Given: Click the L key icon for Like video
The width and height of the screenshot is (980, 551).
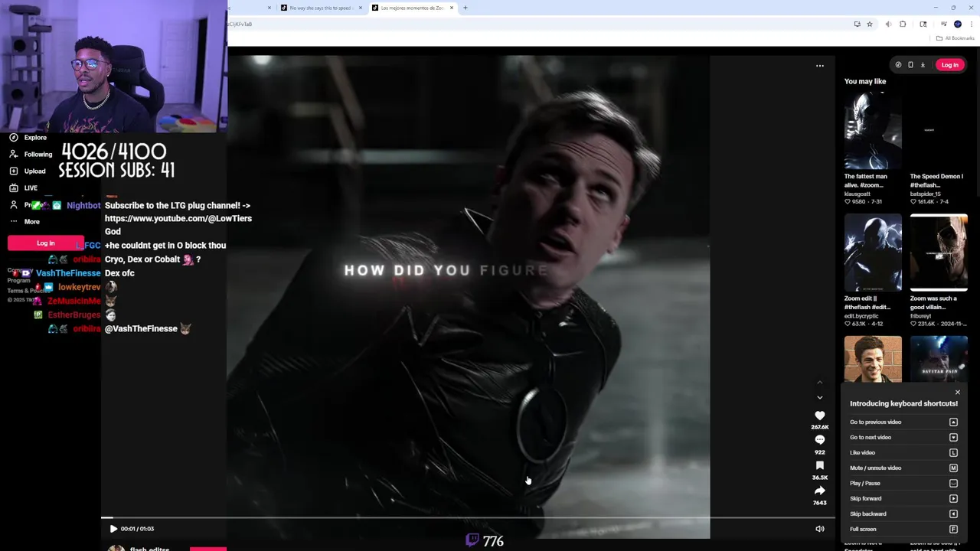Looking at the screenshot, I should click(953, 453).
